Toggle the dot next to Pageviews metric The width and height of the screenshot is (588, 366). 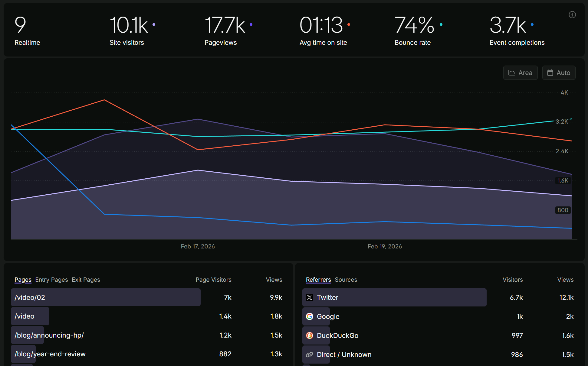pyautogui.click(x=251, y=24)
